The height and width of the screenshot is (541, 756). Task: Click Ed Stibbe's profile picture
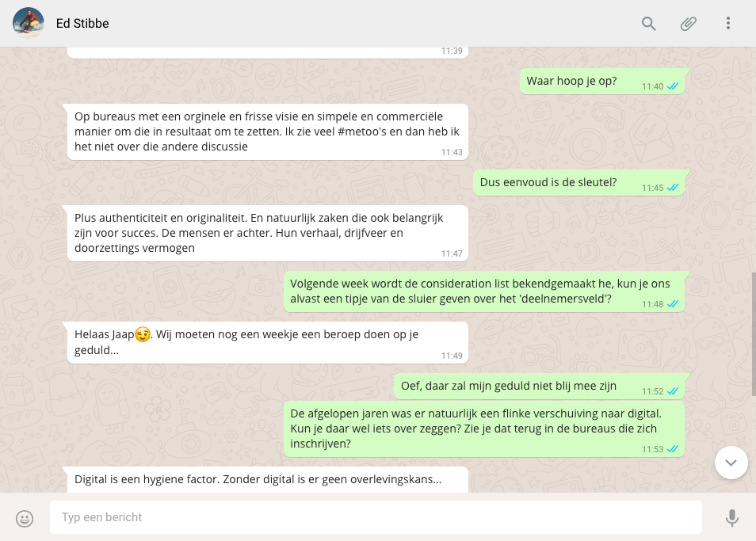[29, 23]
